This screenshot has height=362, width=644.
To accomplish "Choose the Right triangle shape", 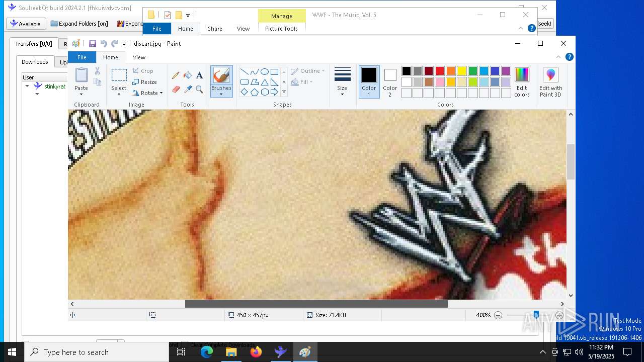I will click(275, 82).
